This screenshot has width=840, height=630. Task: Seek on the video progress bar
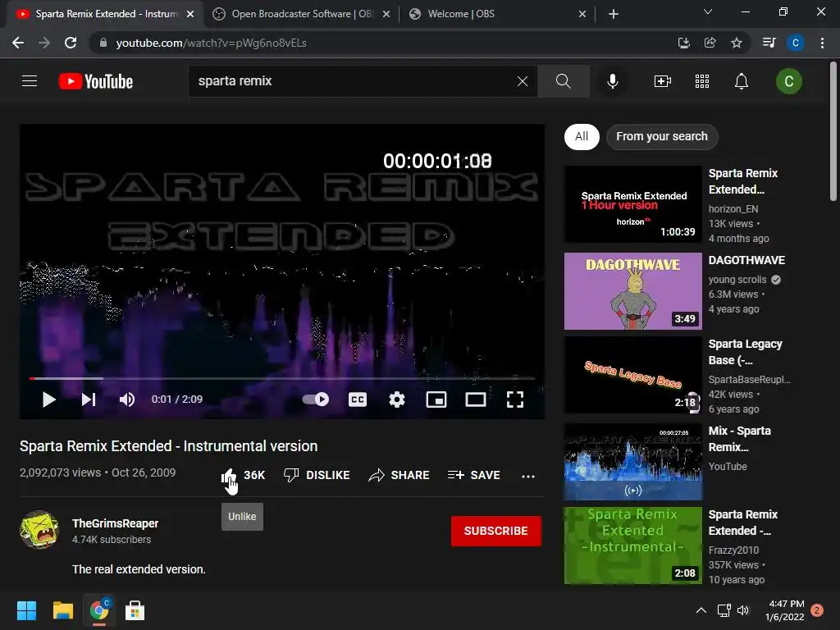click(282, 378)
